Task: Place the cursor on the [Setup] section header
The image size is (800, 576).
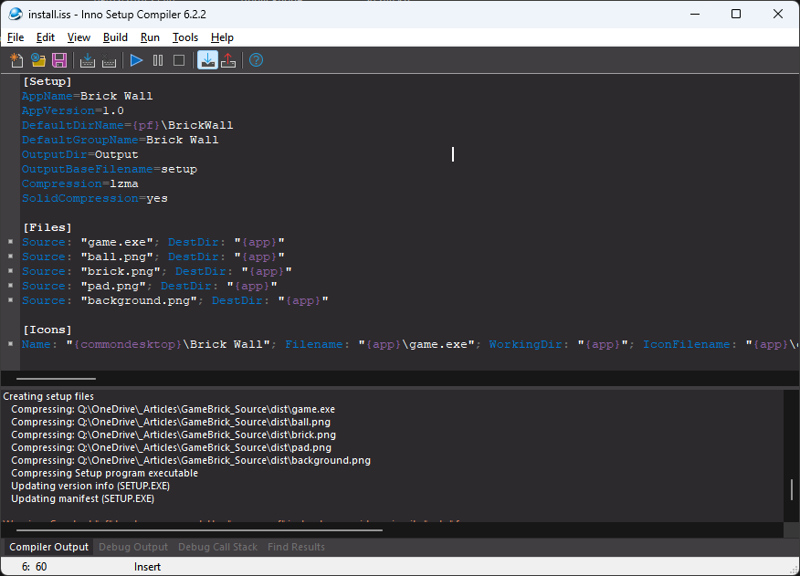Action: [47, 82]
